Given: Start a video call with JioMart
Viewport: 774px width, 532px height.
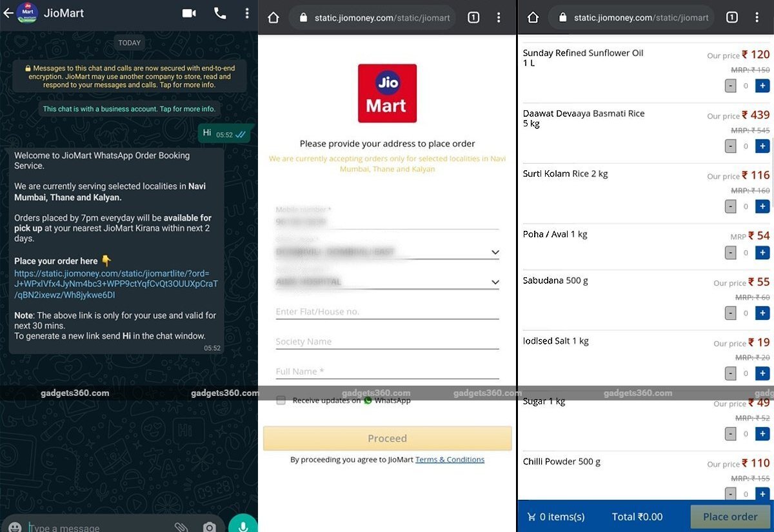Looking at the screenshot, I should tap(188, 12).
